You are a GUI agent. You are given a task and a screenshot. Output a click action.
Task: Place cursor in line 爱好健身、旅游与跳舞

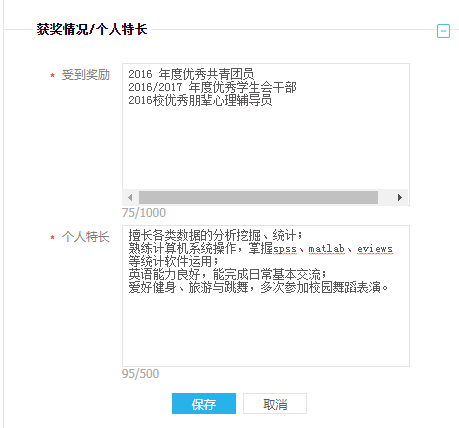(188, 288)
